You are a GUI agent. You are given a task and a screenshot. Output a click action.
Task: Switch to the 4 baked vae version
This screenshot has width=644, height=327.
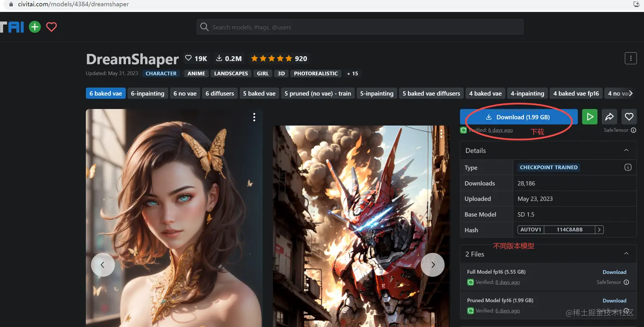(x=486, y=93)
